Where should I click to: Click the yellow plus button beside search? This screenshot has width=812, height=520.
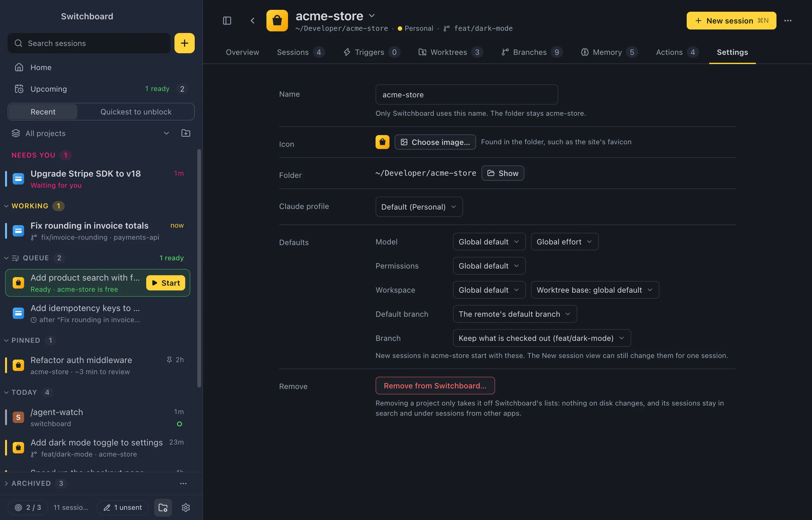(184, 43)
